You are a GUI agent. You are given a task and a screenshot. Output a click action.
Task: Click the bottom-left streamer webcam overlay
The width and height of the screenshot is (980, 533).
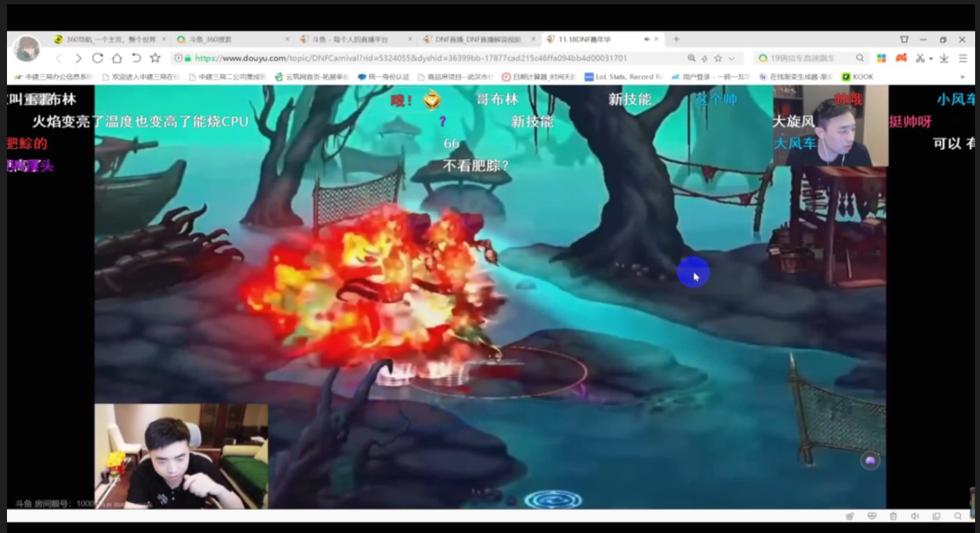[x=181, y=456]
